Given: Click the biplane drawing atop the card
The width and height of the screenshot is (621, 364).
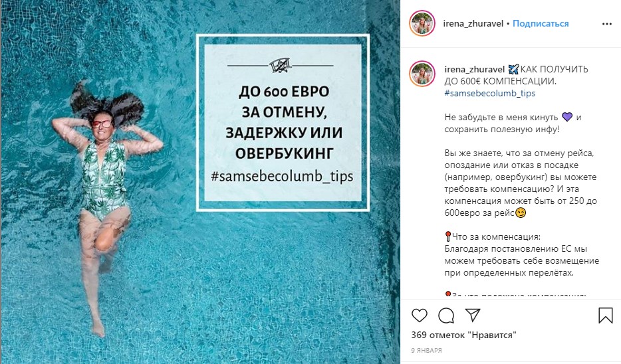Looking at the screenshot, I should click(x=281, y=65).
